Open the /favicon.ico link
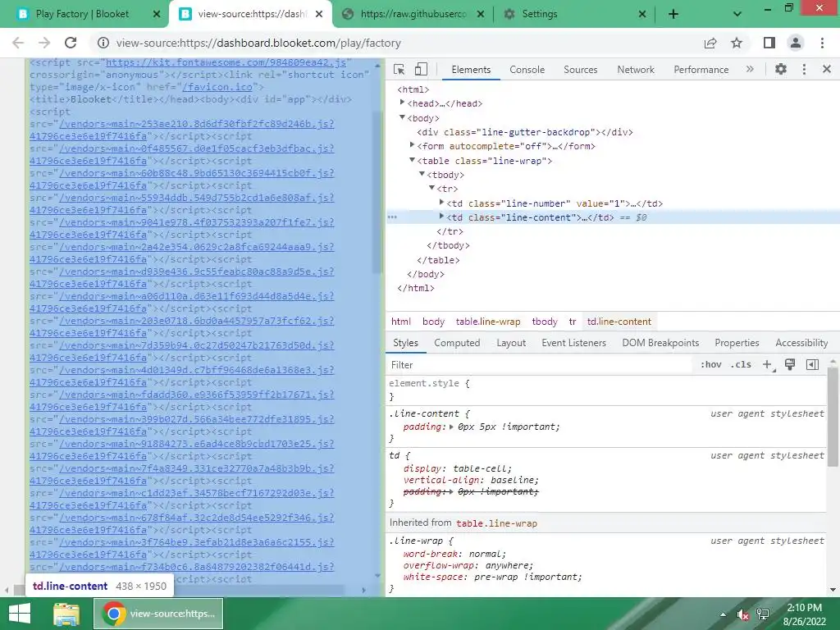 click(217, 87)
